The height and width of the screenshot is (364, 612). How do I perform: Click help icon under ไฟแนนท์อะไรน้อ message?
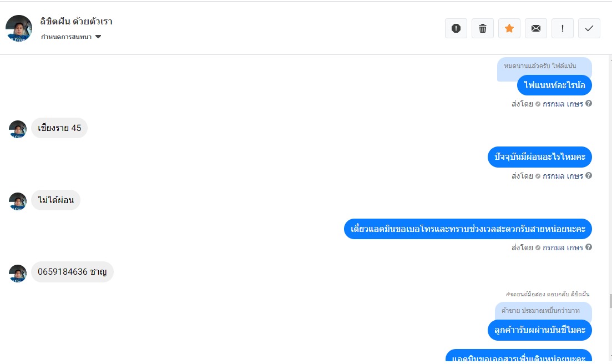(589, 103)
